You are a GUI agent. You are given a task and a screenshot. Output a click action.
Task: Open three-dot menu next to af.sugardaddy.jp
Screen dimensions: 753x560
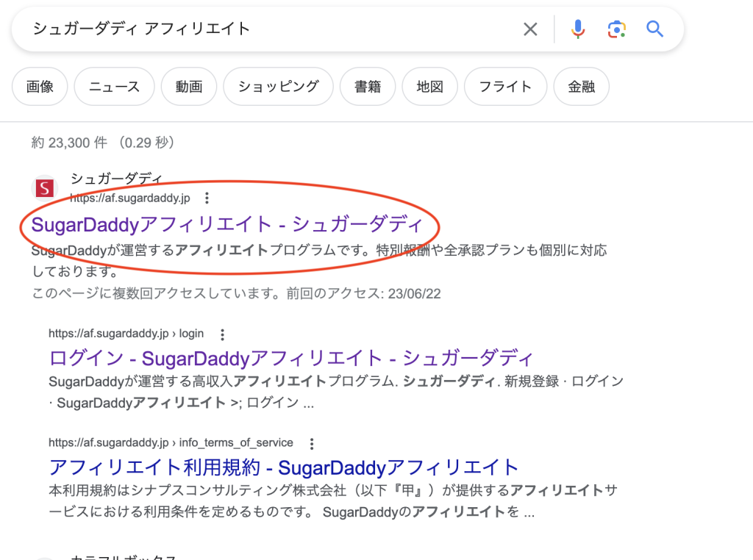[207, 198]
